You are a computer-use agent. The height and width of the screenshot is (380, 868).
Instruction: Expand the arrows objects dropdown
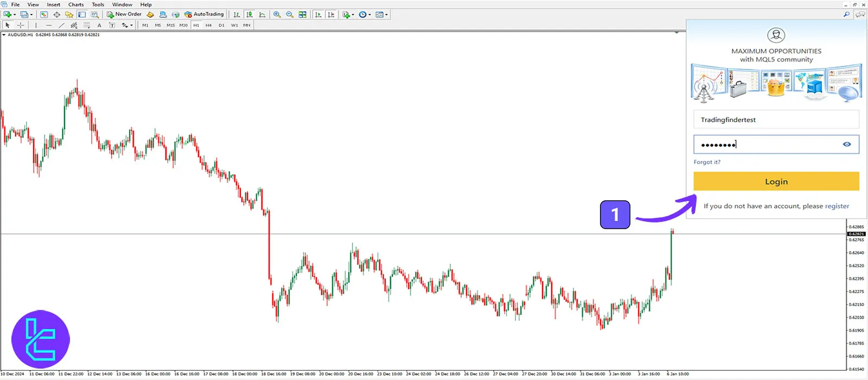point(131,26)
